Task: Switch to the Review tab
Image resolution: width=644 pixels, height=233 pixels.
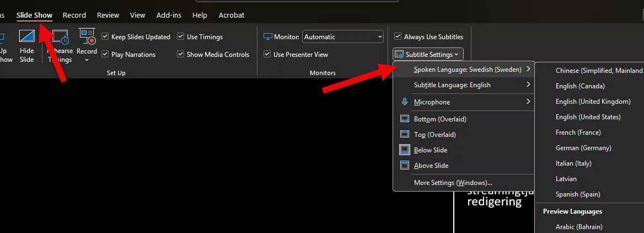Action: point(108,15)
